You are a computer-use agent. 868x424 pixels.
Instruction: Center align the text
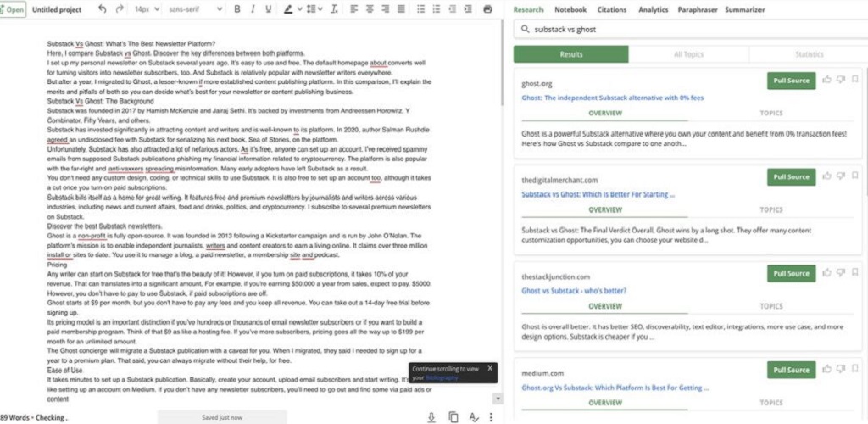(x=370, y=9)
